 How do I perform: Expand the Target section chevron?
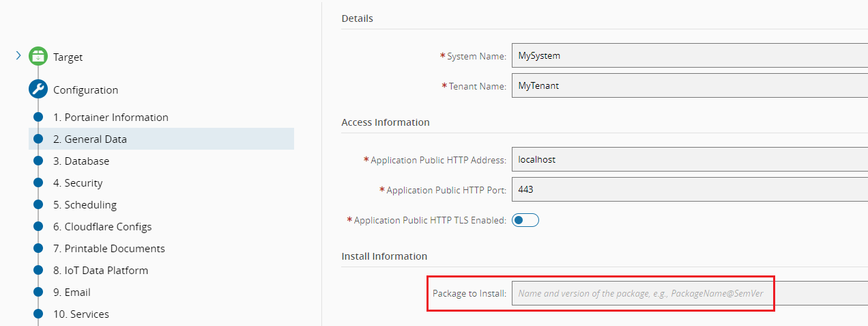coord(18,56)
